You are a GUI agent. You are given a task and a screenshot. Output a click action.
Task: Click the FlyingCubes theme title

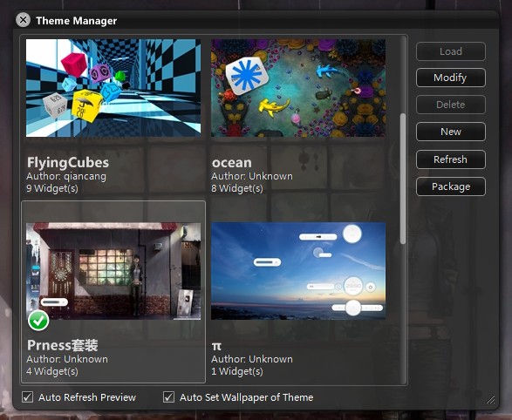pyautogui.click(x=68, y=162)
